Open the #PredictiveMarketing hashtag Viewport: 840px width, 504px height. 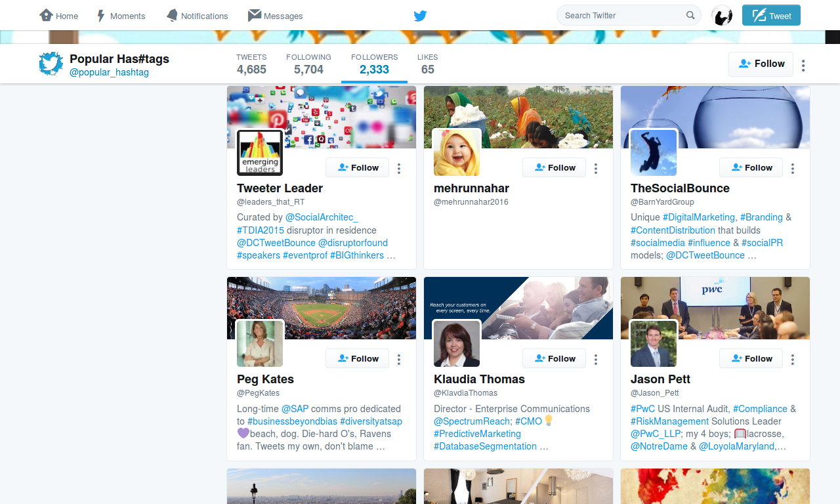pyautogui.click(x=477, y=434)
